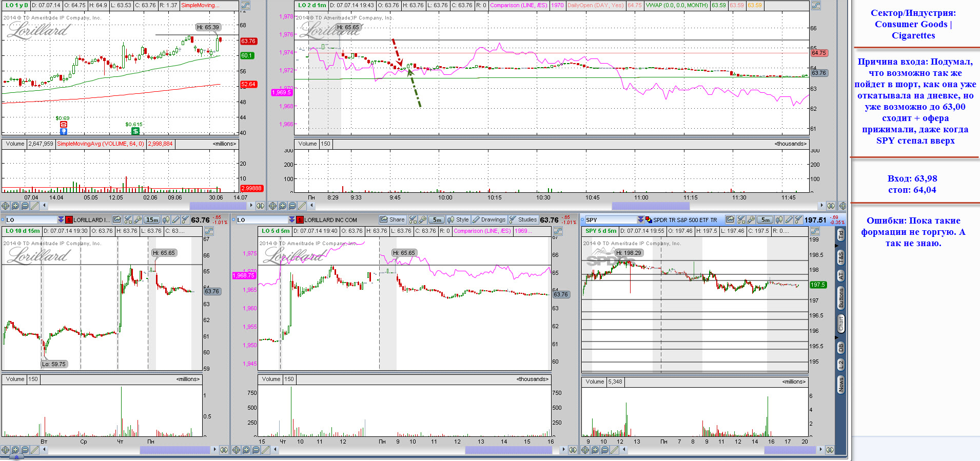
Task: Zoom out on the LO daily chart
Action: 25,206
